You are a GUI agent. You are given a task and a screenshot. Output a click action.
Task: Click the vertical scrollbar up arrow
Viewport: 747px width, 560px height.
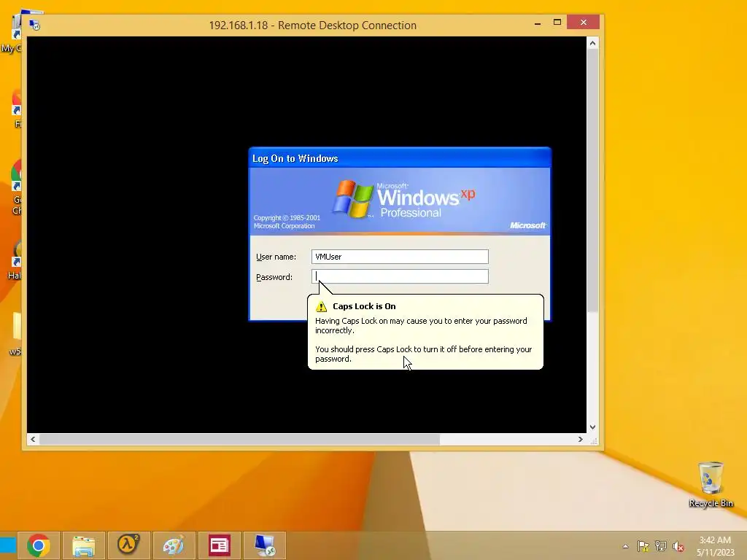tap(592, 43)
